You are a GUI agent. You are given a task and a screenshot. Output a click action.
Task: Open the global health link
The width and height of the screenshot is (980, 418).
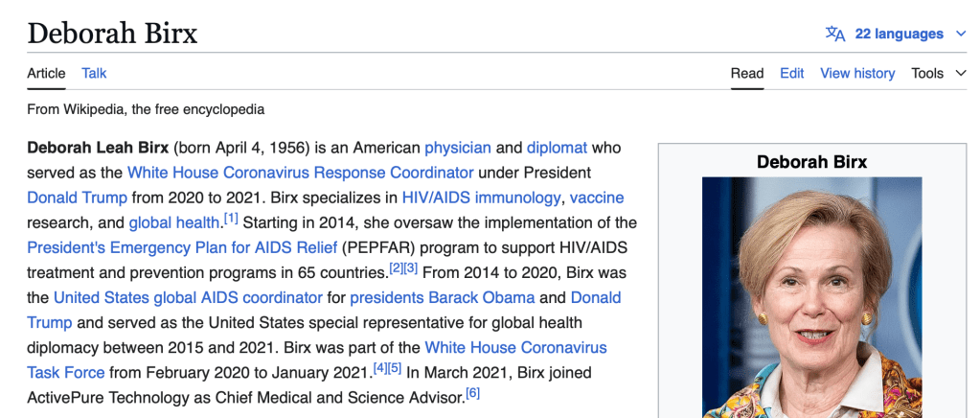point(174,222)
